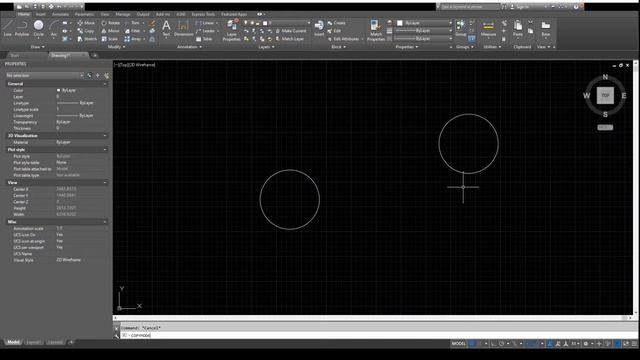Collapse the General section in Properties
The image size is (640, 360).
coord(105,84)
